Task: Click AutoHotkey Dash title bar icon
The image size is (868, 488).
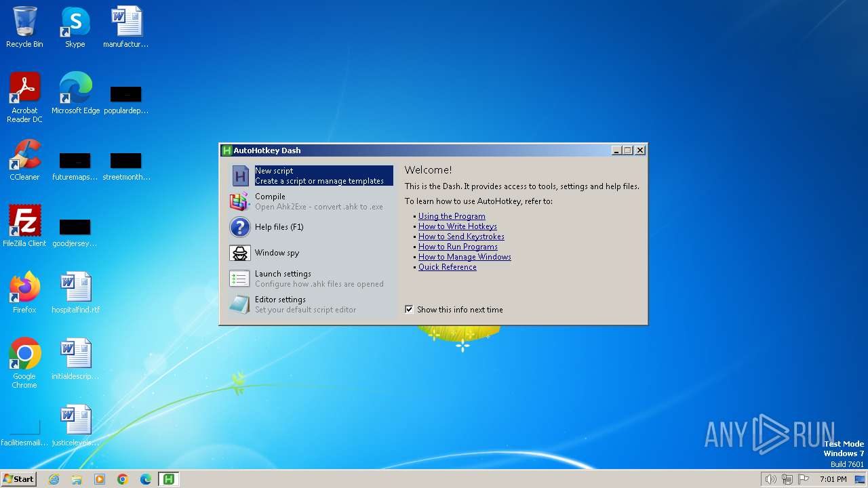Action: [227, 150]
